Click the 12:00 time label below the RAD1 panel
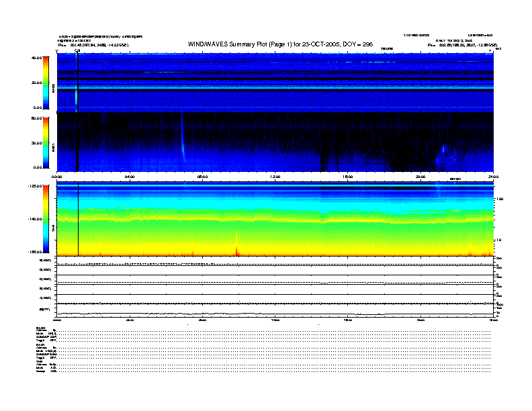This screenshot has width=532, height=411. [x=275, y=177]
